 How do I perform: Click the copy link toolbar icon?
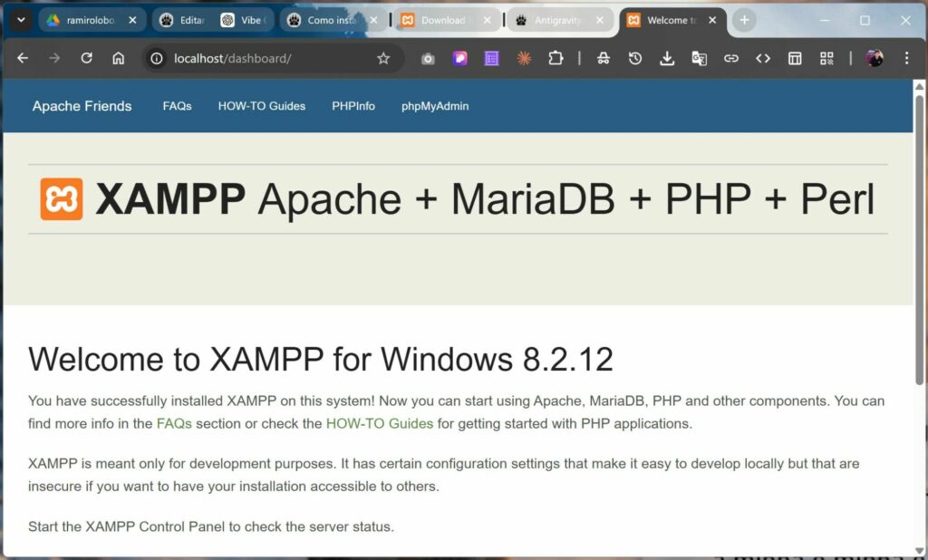coord(731,58)
